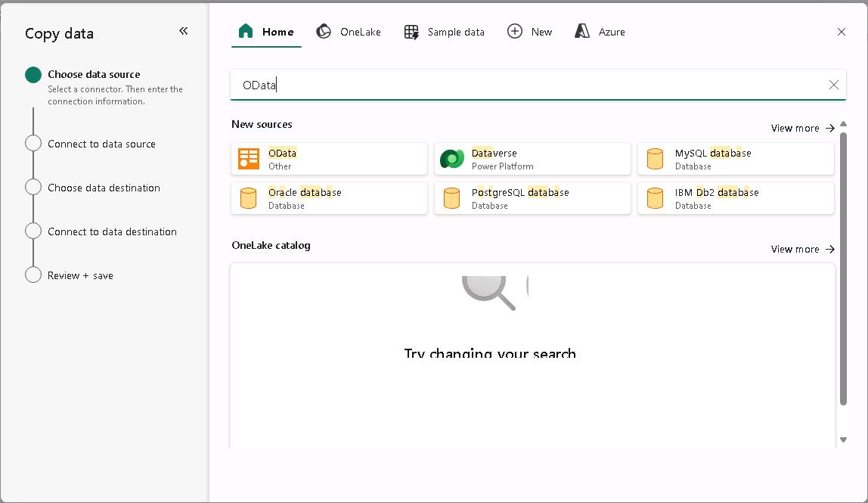868x503 pixels.
Task: View more New sources
Action: click(802, 128)
